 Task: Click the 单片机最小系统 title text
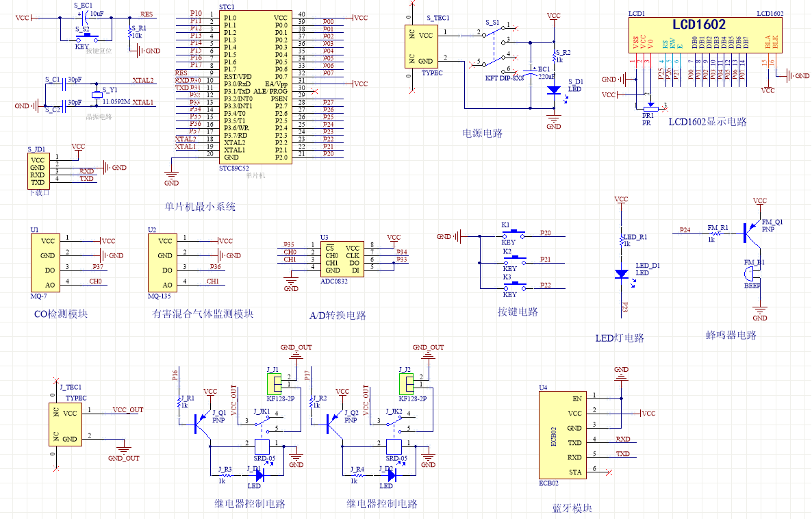pyautogui.click(x=200, y=207)
